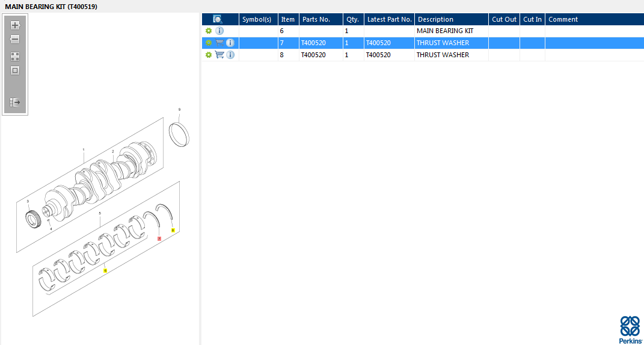
Task: Select red callout 7 on the diagram
Action: point(159,238)
